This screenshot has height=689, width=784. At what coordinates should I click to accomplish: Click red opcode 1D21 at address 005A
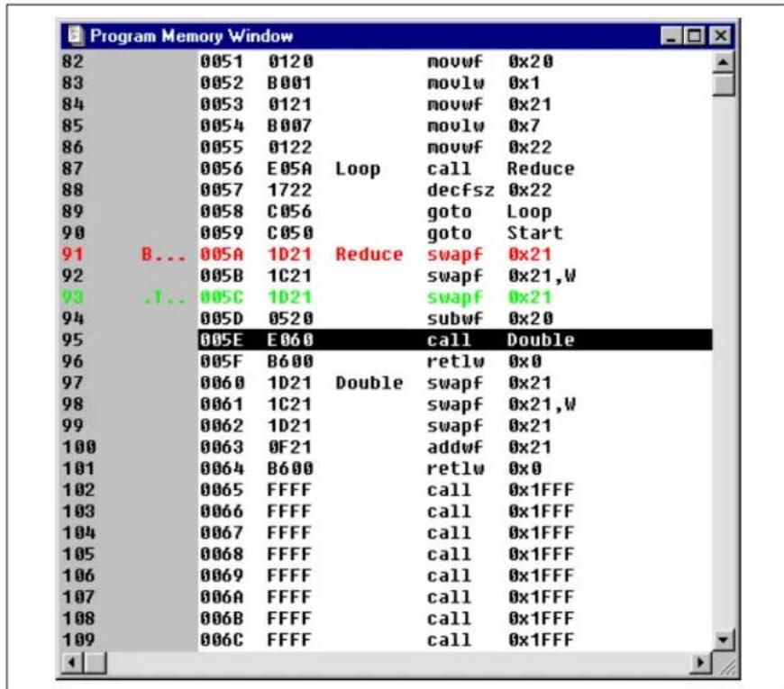pyautogui.click(x=289, y=254)
